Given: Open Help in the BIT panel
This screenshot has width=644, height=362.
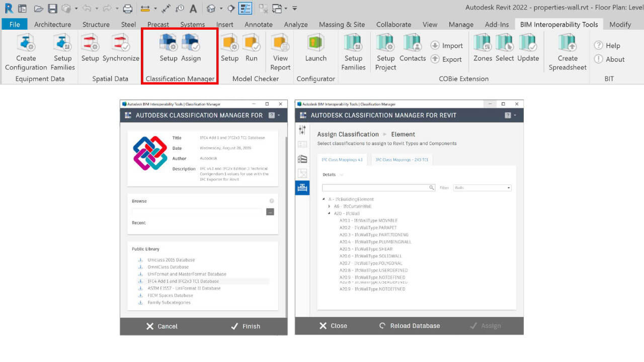Looking at the screenshot, I should (607, 46).
